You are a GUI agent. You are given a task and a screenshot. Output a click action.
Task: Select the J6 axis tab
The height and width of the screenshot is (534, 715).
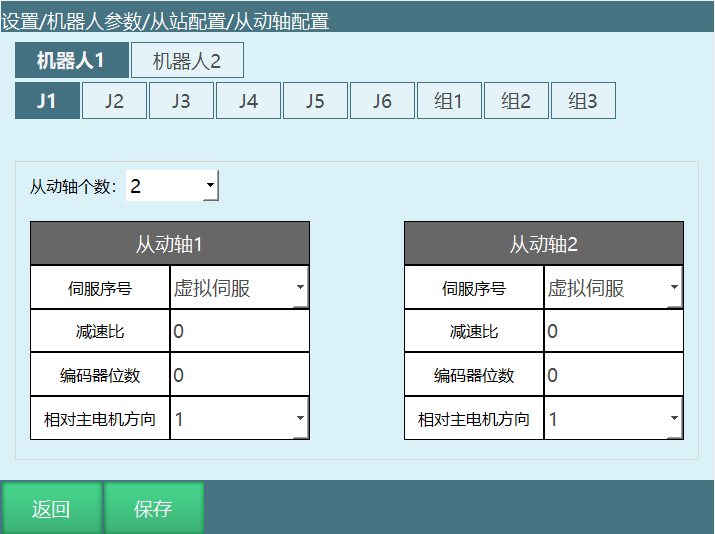[x=382, y=101]
